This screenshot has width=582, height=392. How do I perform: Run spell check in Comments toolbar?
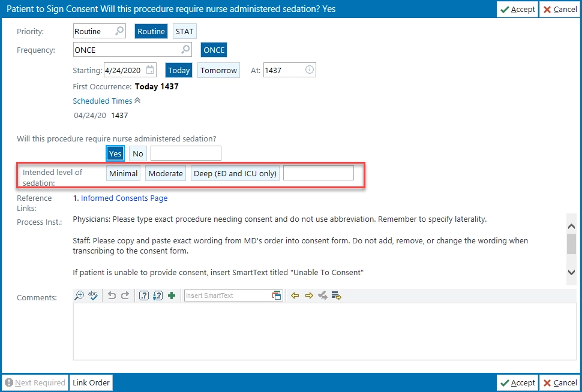pyautogui.click(x=93, y=295)
